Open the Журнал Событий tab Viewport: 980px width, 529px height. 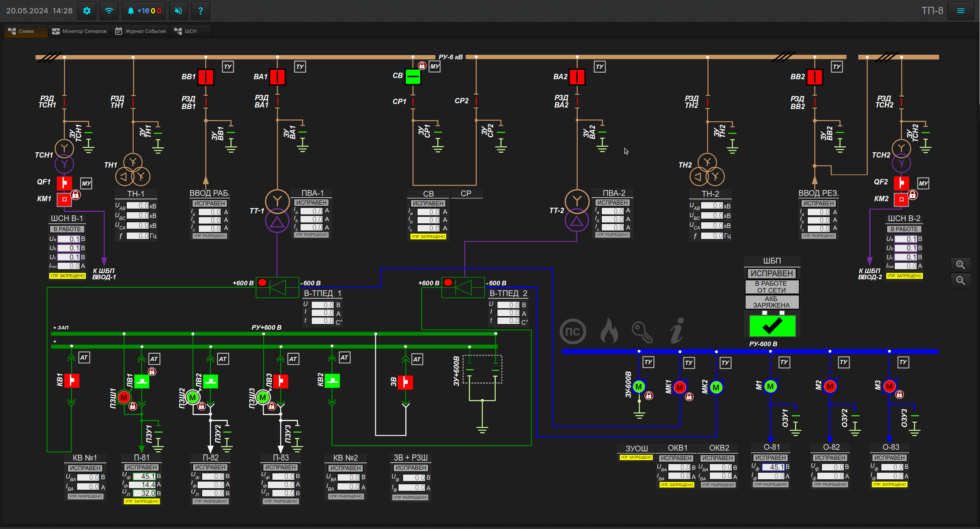pyautogui.click(x=140, y=31)
